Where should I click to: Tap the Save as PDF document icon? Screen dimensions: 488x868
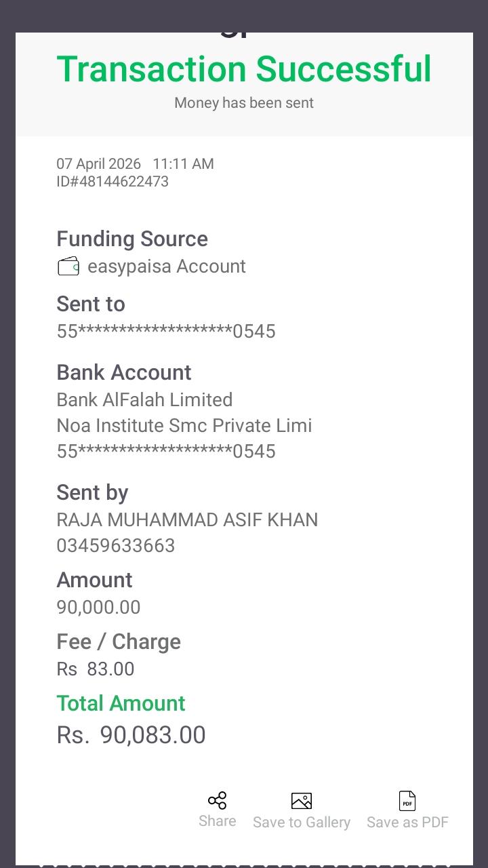pos(407,801)
